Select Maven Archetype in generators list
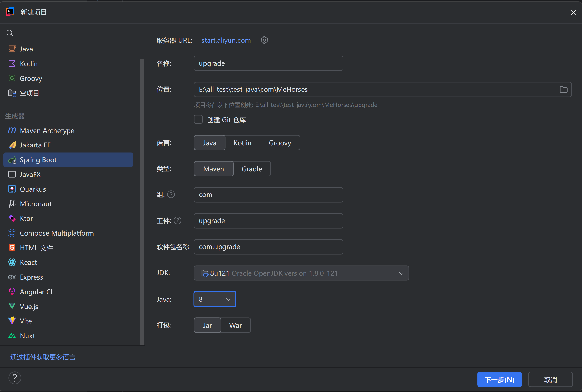The image size is (582, 392). click(x=47, y=131)
